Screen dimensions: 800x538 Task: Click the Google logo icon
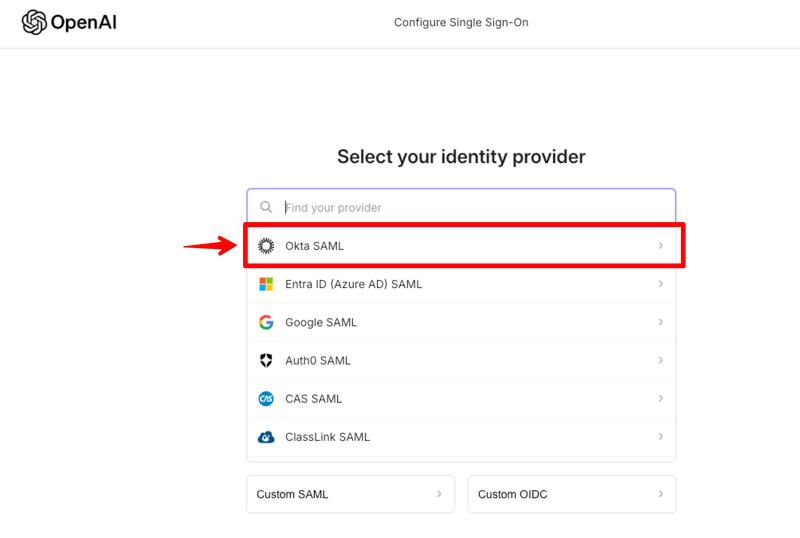click(x=266, y=322)
